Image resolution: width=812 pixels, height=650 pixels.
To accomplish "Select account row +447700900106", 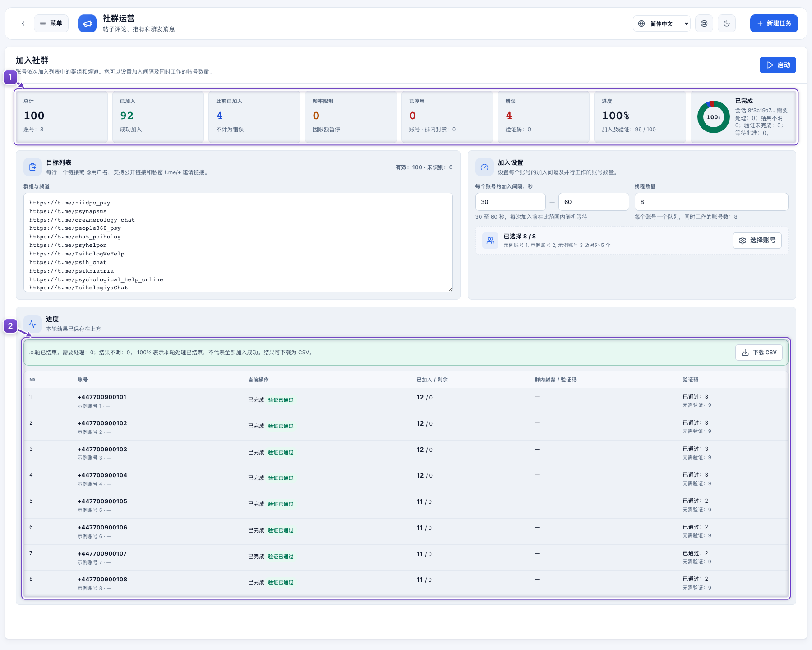I will pyautogui.click(x=406, y=531).
